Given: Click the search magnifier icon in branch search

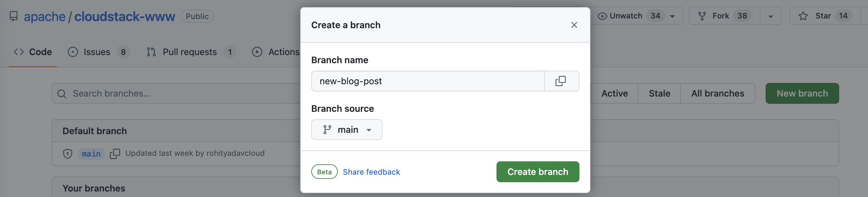Looking at the screenshot, I should tap(62, 94).
